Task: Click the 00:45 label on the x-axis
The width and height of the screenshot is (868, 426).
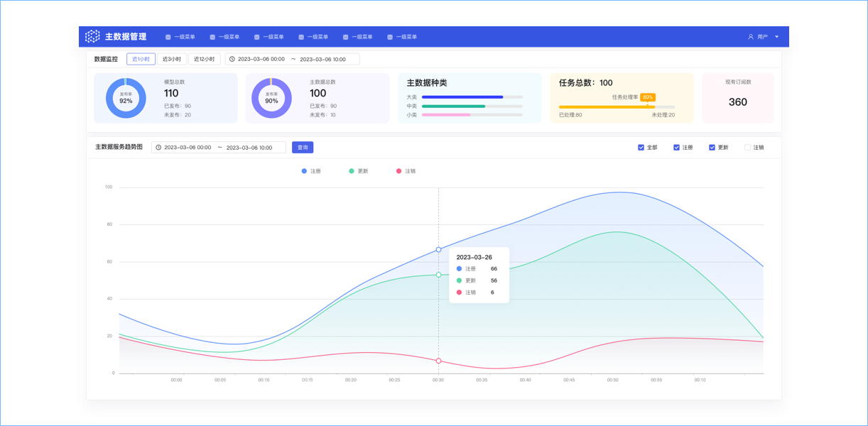Action: [569, 381]
